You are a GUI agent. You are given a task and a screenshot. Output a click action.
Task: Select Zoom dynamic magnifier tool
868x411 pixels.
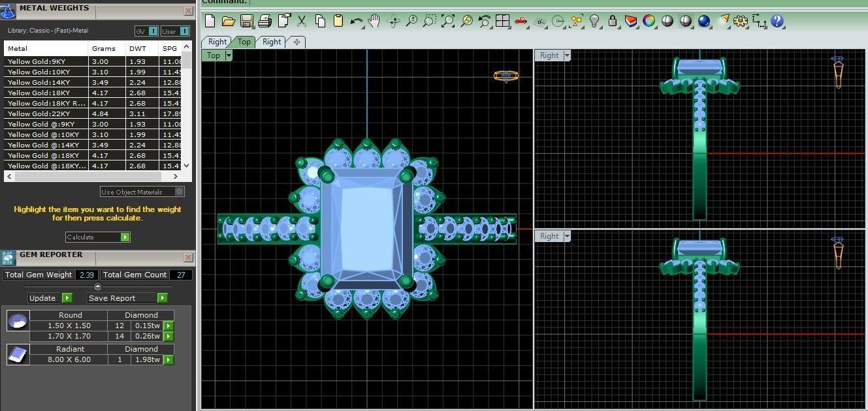[x=411, y=21]
